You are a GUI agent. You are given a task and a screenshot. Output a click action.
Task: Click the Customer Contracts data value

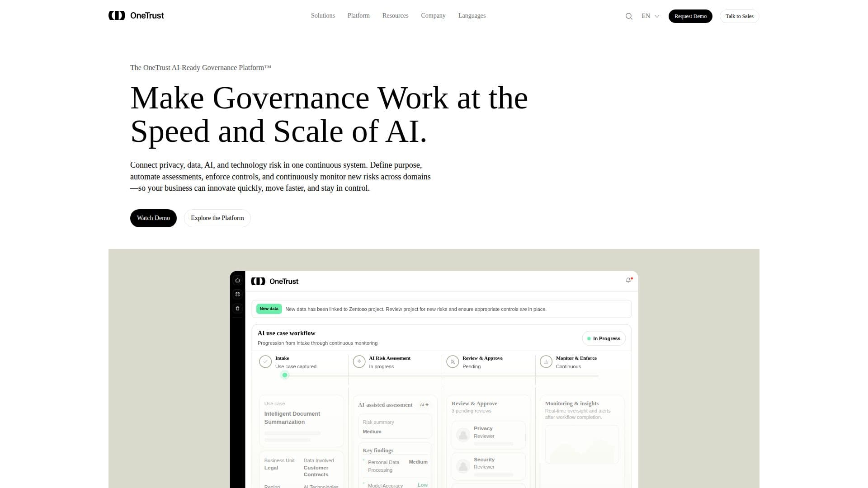(316, 471)
